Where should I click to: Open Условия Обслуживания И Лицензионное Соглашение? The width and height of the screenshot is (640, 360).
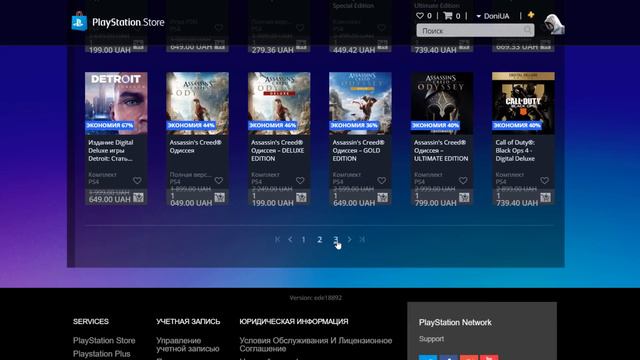coord(316,344)
